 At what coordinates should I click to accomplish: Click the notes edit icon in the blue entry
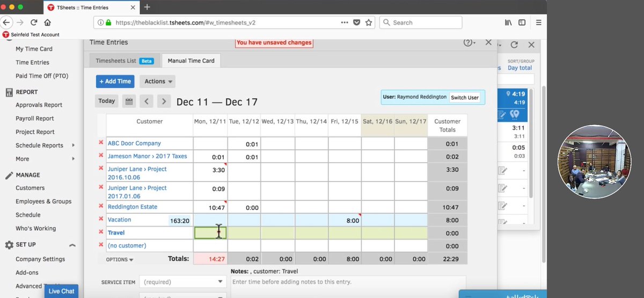click(x=502, y=114)
